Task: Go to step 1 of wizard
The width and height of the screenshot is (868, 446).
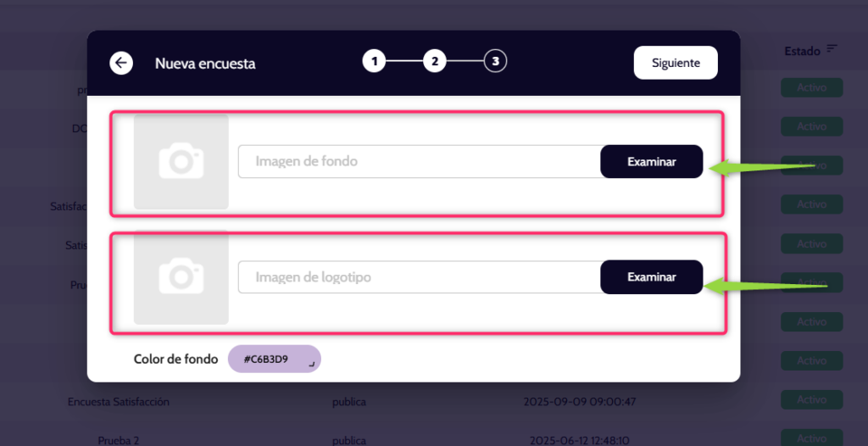Action: click(x=374, y=61)
